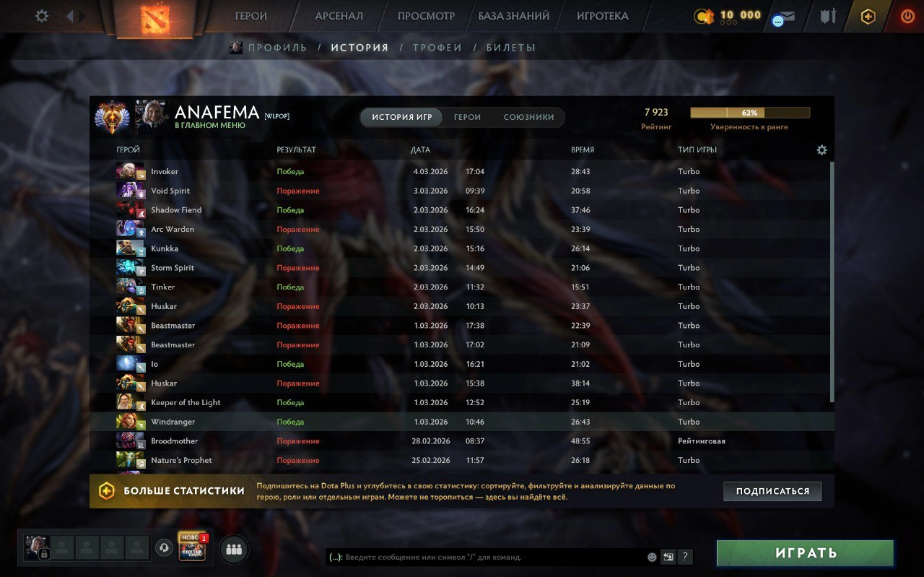Open the chat mail notification icon
The image size is (924, 577).
[x=784, y=18]
